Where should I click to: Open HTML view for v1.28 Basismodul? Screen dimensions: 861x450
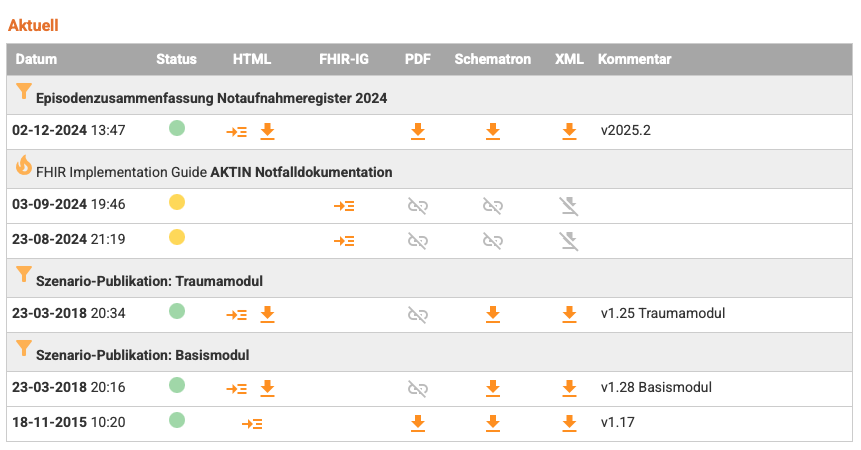pyautogui.click(x=237, y=387)
